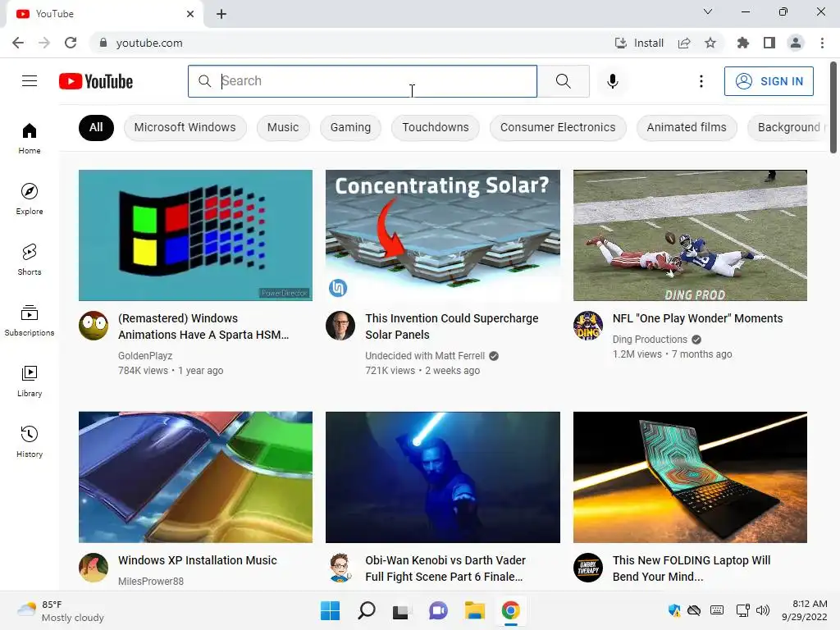This screenshot has height=630, width=840.
Task: Click GoldenPlayz channel avatar
Action: point(94,325)
